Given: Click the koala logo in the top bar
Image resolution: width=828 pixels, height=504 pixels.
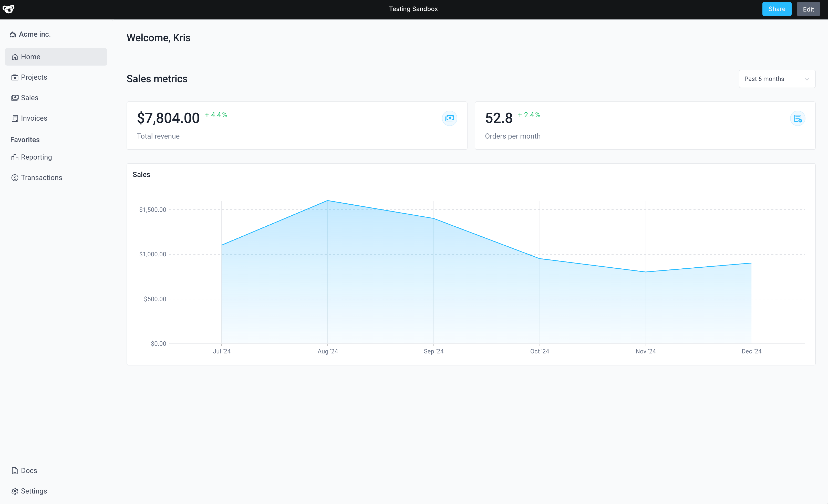Looking at the screenshot, I should [9, 9].
